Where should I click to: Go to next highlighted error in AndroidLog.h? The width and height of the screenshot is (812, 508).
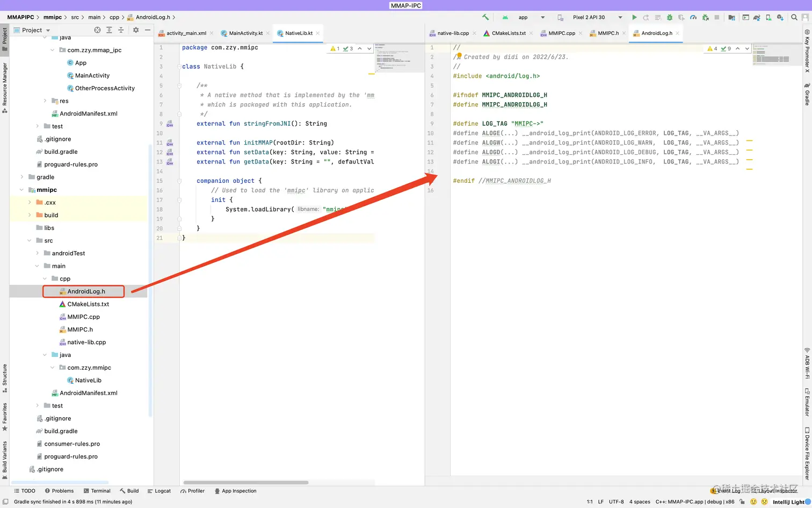(747, 48)
